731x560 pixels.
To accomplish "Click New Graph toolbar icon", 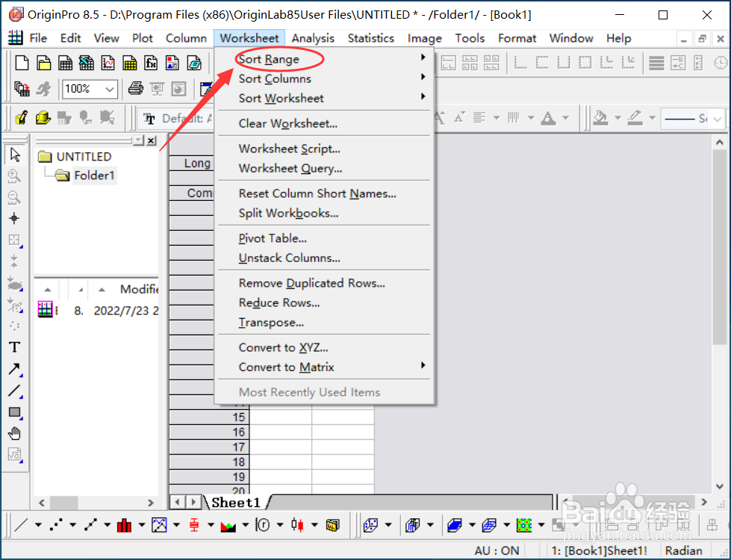I will point(108,63).
